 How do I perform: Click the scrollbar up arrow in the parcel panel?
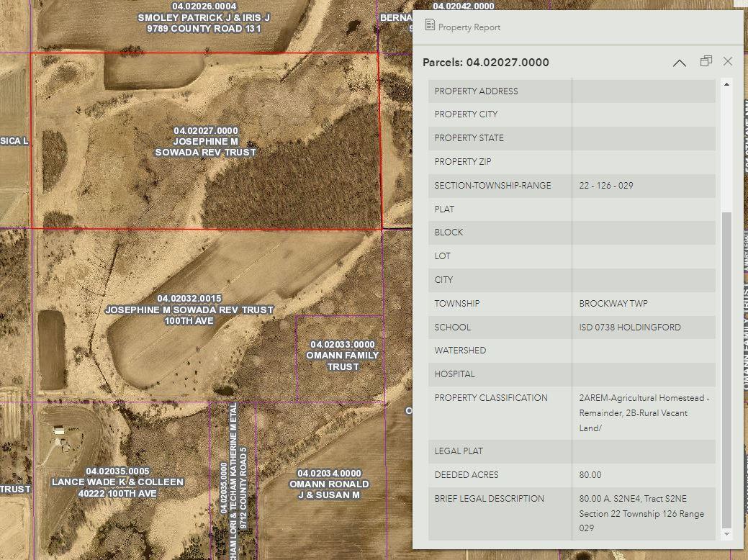point(726,85)
